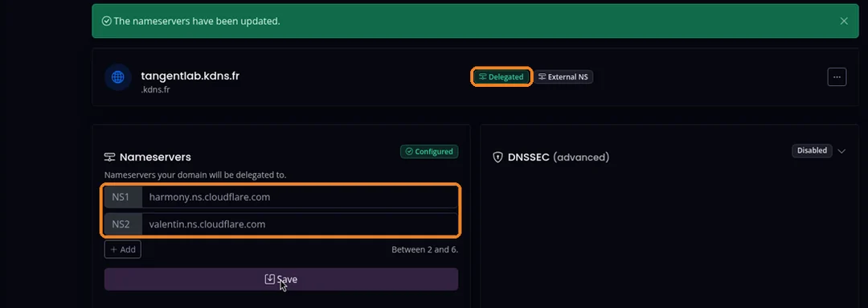Screen dimensions: 868x308
Task: Click the success checkmark icon in banner
Action: pos(107,21)
